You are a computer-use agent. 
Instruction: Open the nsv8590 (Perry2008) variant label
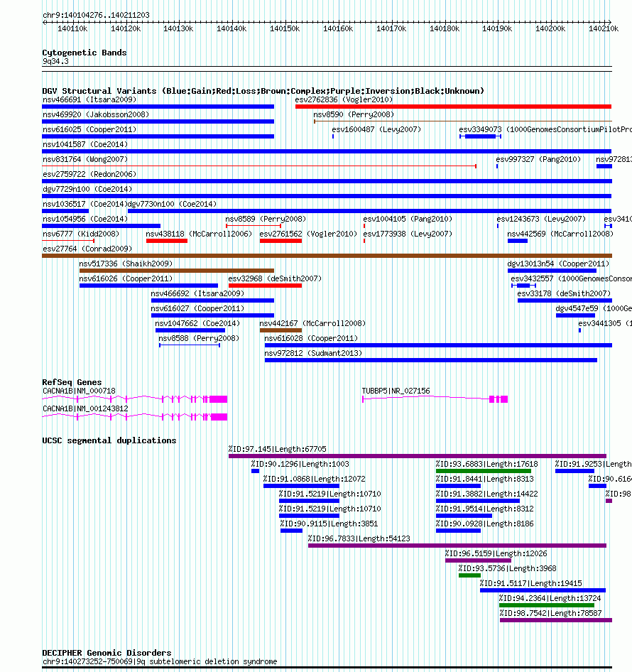pyautogui.click(x=354, y=114)
